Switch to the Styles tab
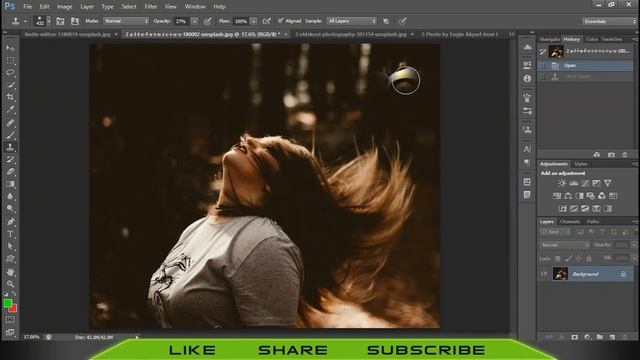Viewport: 640px width, 360px height. tap(580, 164)
